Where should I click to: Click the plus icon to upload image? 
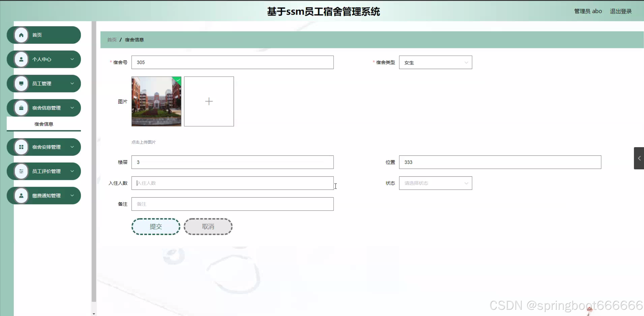[209, 101]
